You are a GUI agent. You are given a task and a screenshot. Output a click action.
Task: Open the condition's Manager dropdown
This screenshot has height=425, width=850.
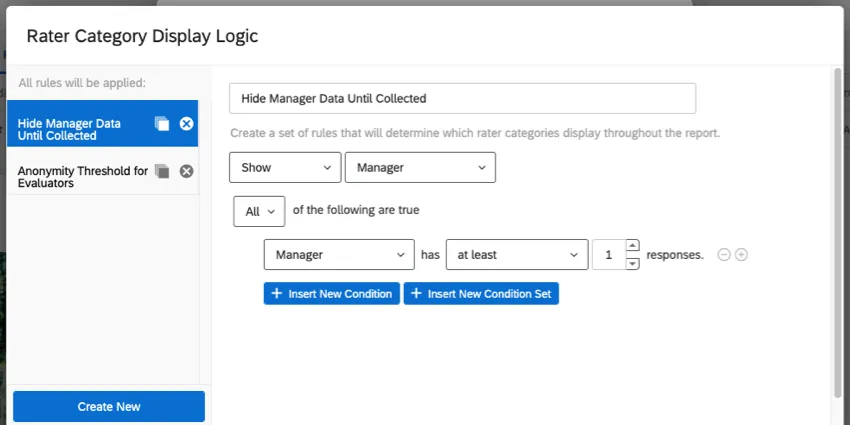pos(339,255)
